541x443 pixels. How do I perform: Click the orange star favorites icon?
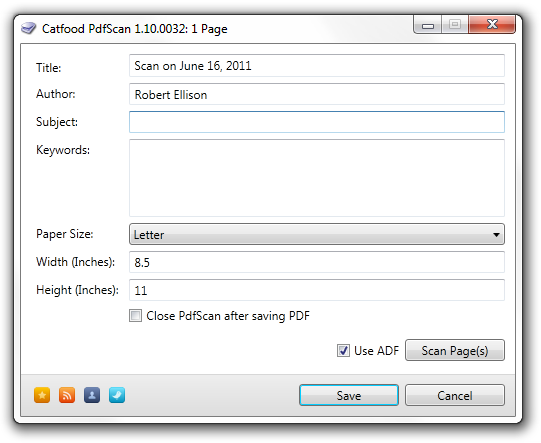click(42, 395)
